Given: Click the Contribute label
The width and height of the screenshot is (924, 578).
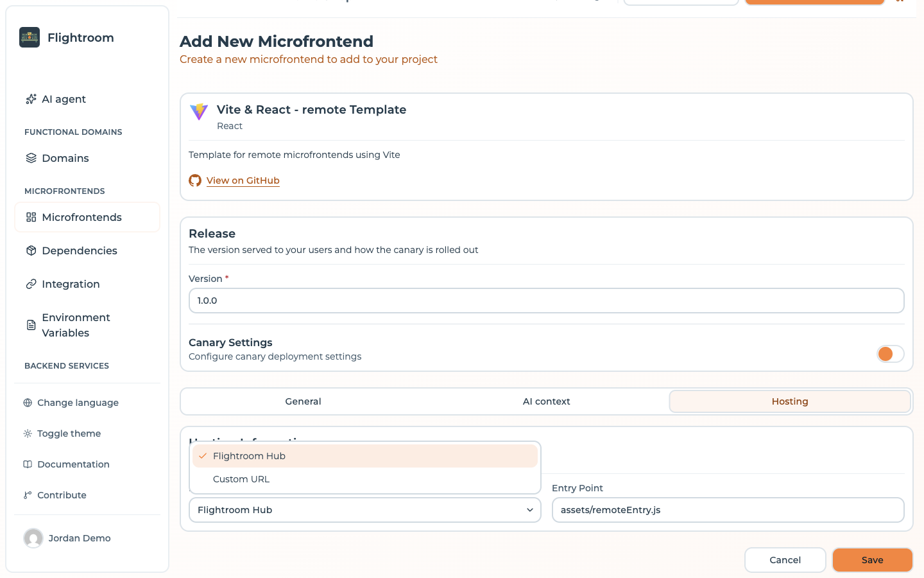Looking at the screenshot, I should (x=62, y=495).
